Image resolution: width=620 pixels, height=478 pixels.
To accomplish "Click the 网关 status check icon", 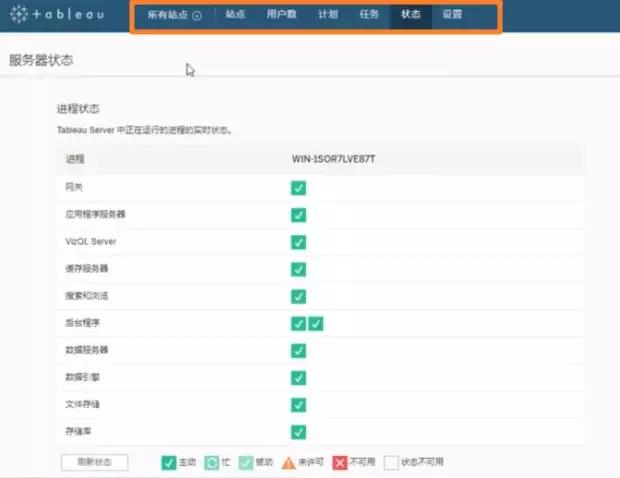I will (x=298, y=187).
